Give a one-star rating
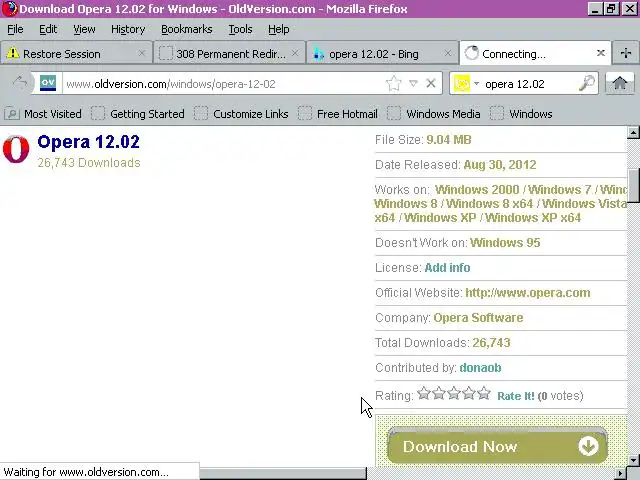 click(x=424, y=393)
